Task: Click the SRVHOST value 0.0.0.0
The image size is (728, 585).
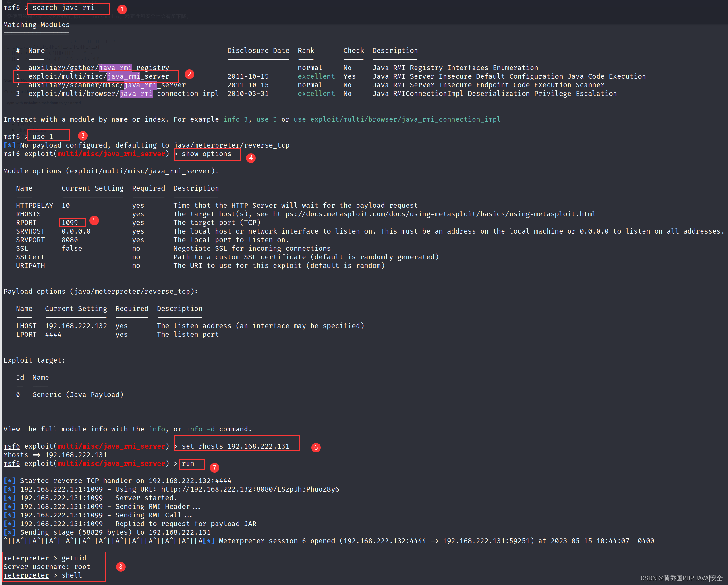Action: (x=76, y=231)
